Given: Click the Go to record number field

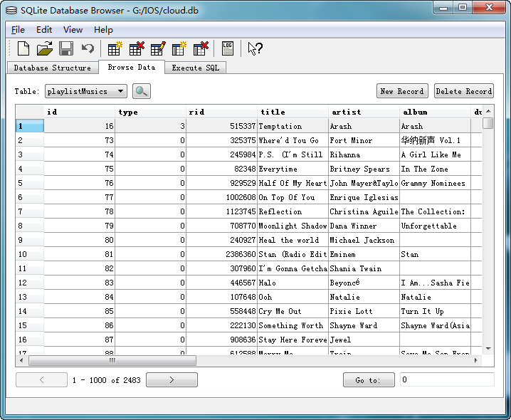Looking at the screenshot, I should [x=446, y=380].
